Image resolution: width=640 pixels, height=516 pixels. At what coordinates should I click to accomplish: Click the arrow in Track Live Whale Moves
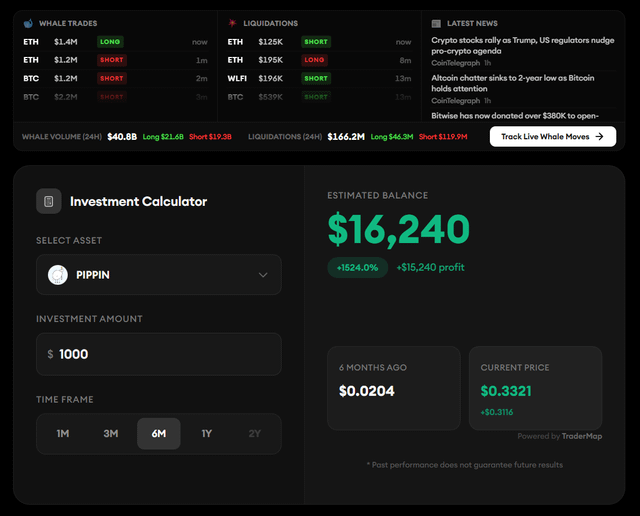[599, 136]
